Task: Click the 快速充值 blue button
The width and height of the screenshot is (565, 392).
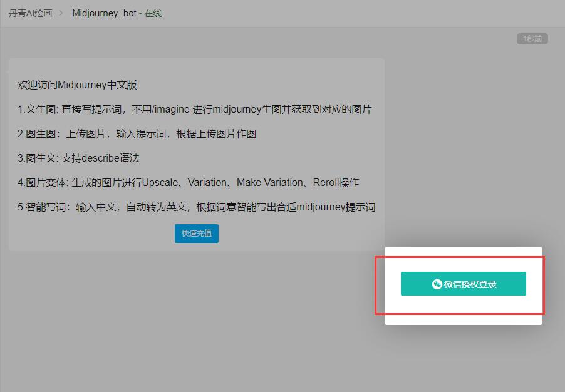Action: [196, 233]
